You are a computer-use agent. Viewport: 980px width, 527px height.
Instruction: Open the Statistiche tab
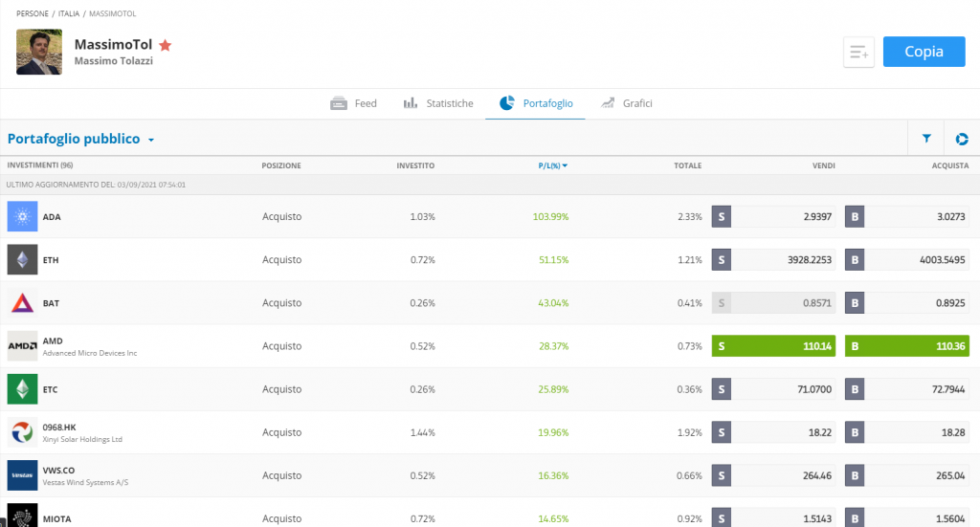(x=438, y=103)
